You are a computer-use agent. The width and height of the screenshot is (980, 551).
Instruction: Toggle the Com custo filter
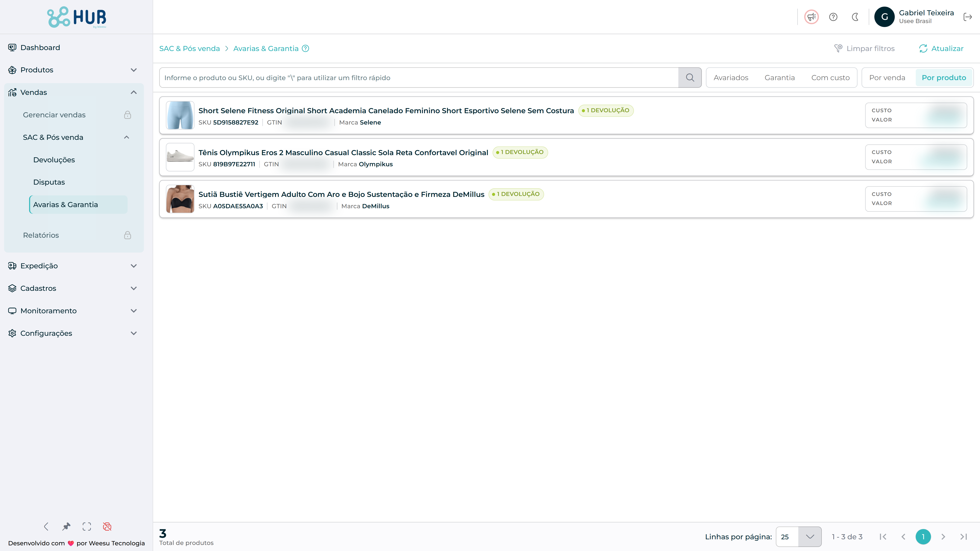pos(830,78)
